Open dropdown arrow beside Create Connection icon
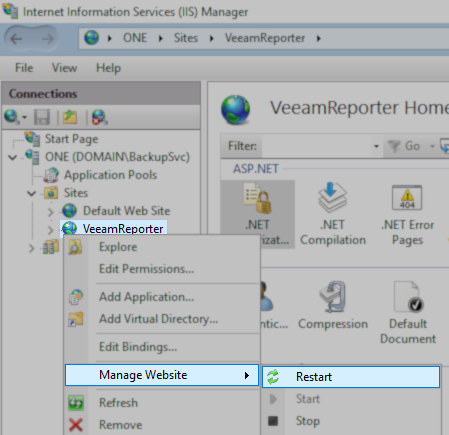449x435 pixels. [24, 117]
